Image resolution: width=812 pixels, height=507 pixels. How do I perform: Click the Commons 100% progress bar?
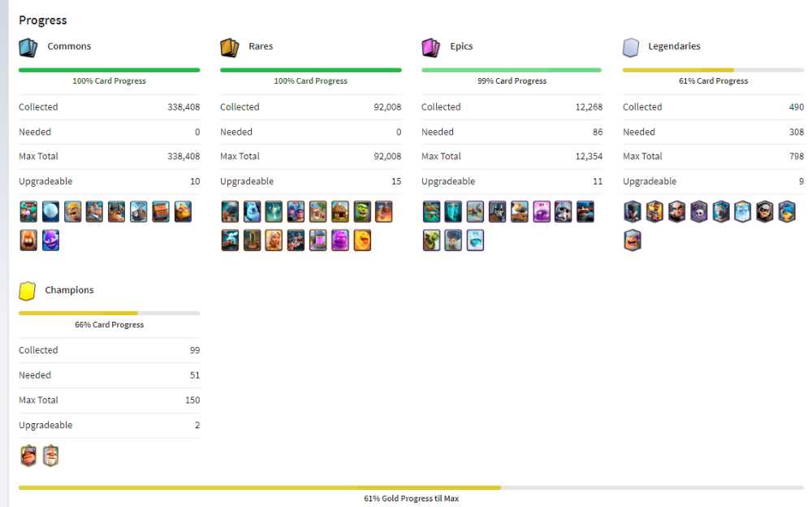(110, 70)
